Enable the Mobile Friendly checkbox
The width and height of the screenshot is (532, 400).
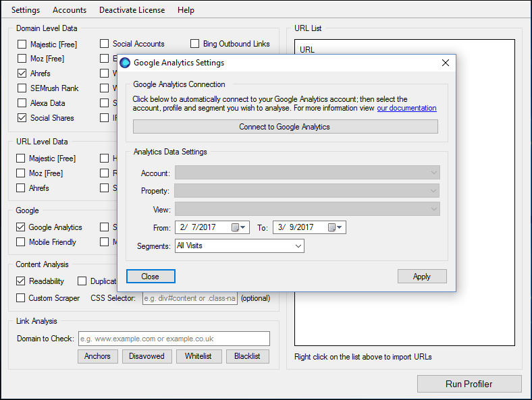pos(22,242)
